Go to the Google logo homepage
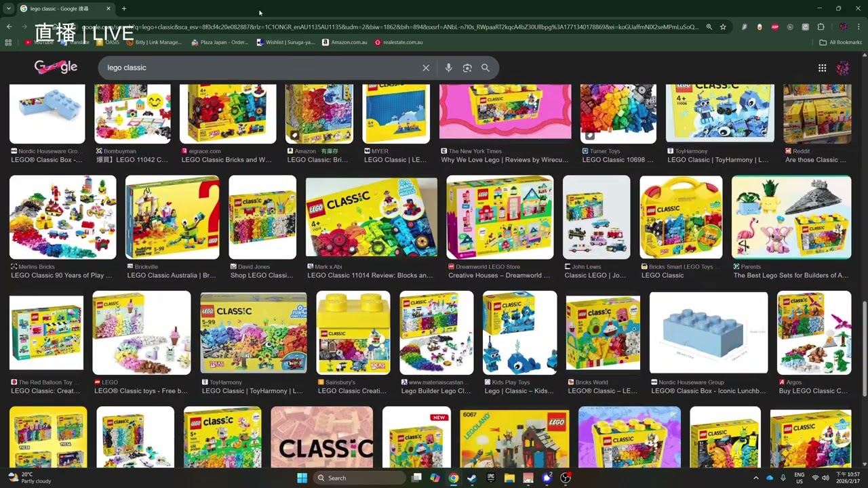This screenshot has width=868, height=488. point(56,67)
